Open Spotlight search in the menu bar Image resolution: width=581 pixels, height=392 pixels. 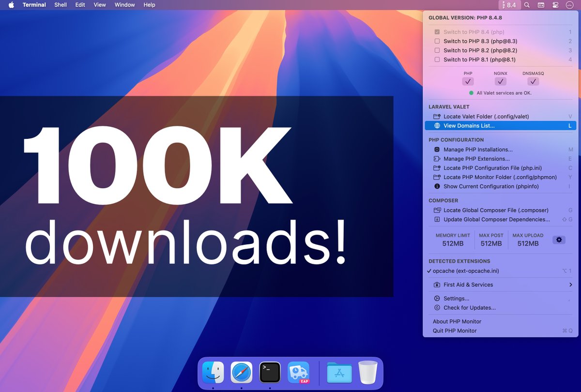[527, 5]
